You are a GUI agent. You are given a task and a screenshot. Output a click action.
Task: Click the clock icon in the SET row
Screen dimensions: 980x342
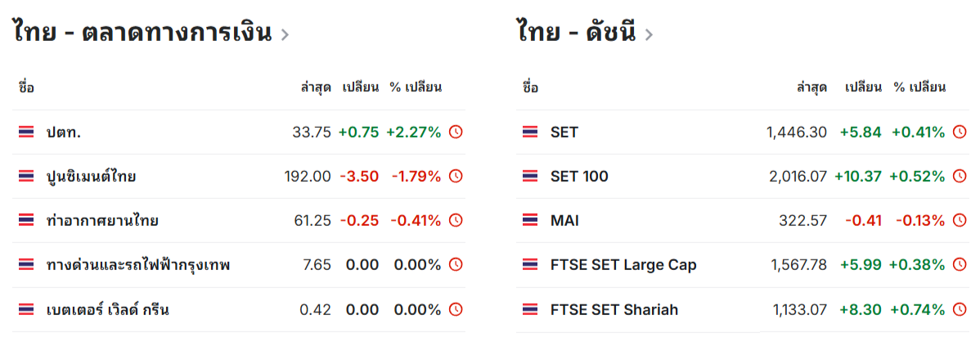pyautogui.click(x=960, y=132)
